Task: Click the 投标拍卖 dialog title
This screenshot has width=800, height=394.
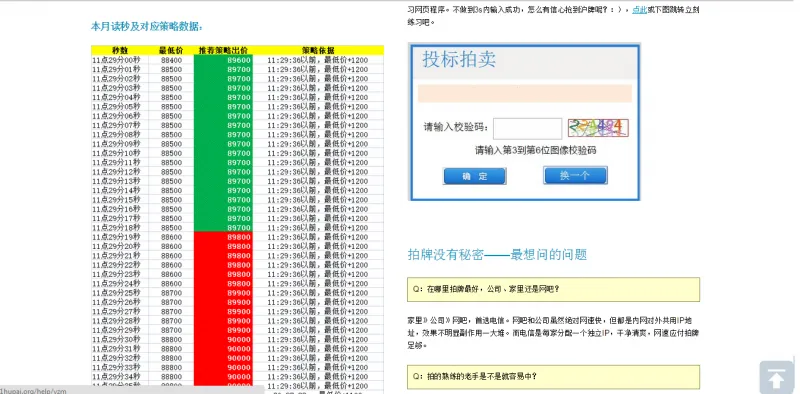Action: (x=459, y=60)
